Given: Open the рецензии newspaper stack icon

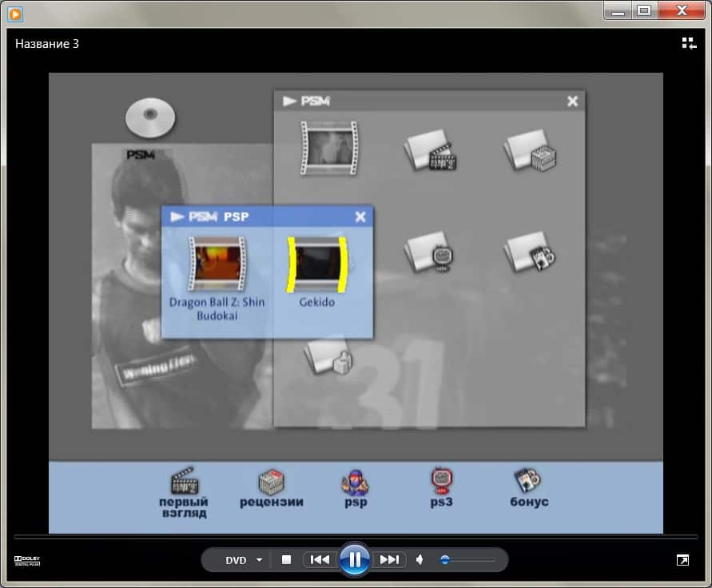Looking at the screenshot, I should coord(271,481).
